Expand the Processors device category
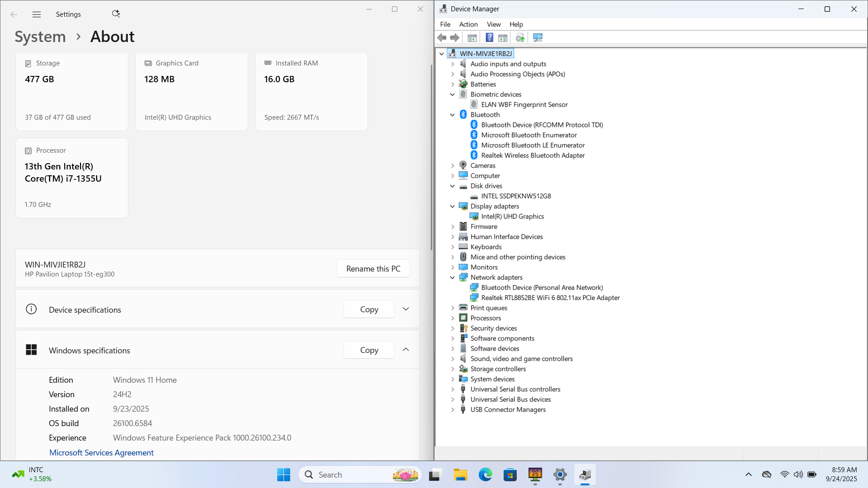This screenshot has width=868, height=488. (x=452, y=318)
